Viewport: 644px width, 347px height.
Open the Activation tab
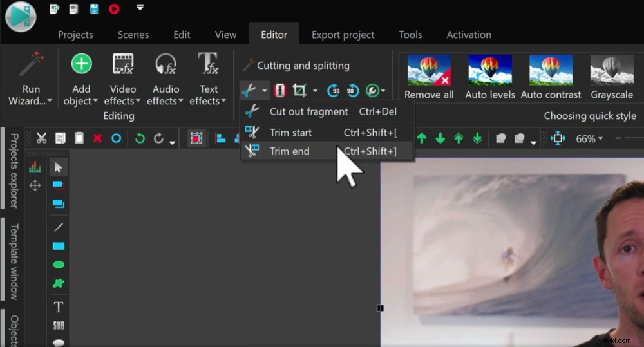point(469,35)
